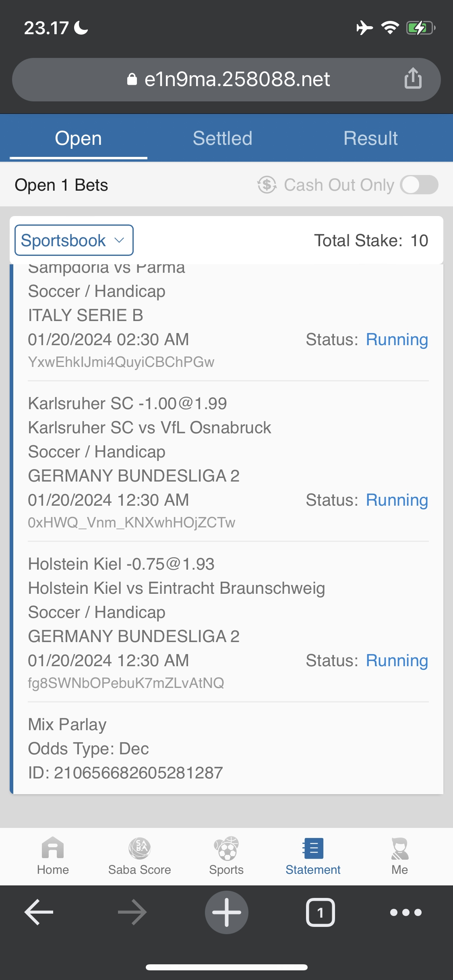453x980 pixels.
Task: Tap the Mix Parlay bet ID line
Action: 125,772
